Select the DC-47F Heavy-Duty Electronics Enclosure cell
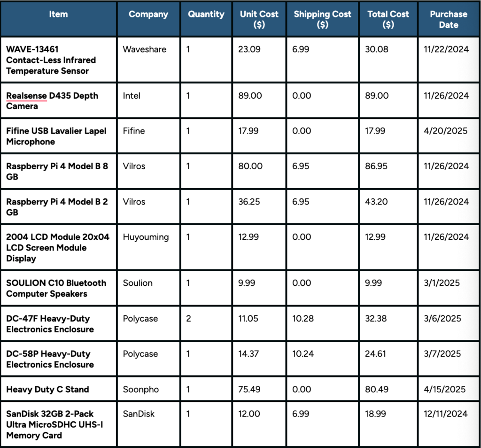This screenshot has height=448, width=481. pos(58,323)
